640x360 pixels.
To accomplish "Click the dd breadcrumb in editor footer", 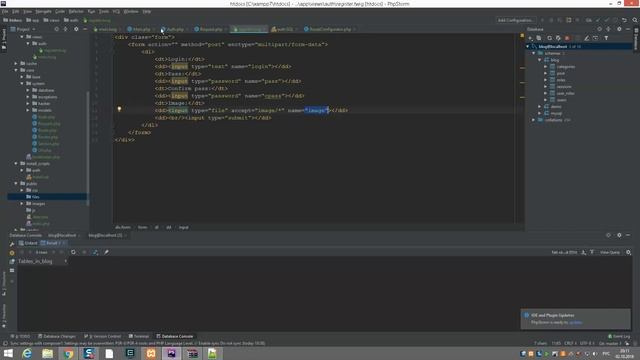I will tap(169, 227).
